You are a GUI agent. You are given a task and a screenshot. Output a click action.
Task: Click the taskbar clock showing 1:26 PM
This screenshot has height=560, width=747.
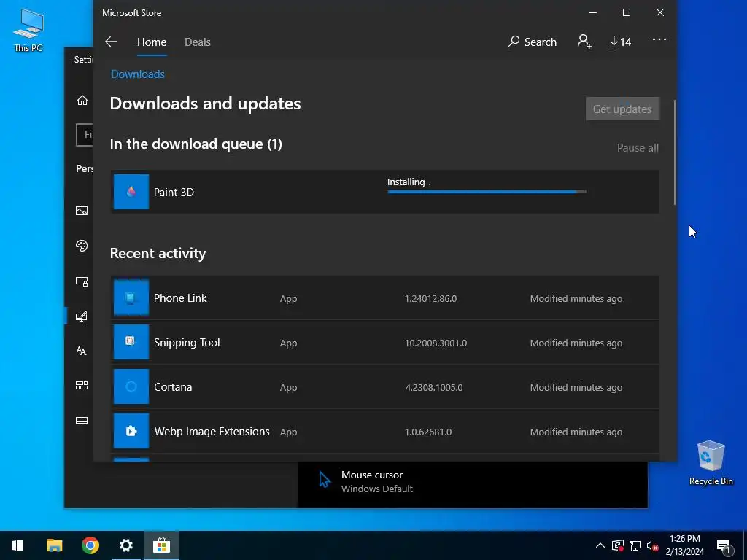click(x=684, y=545)
